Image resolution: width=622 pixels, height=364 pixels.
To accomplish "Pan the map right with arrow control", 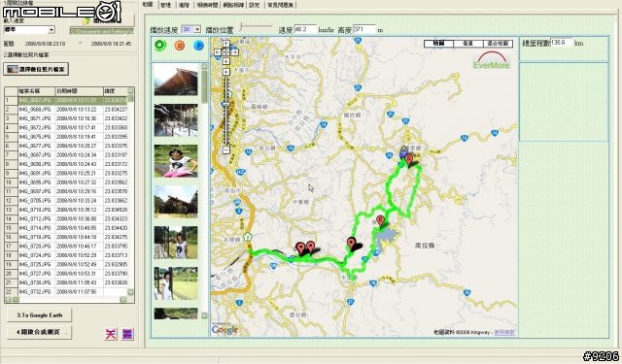I will 235,52.
